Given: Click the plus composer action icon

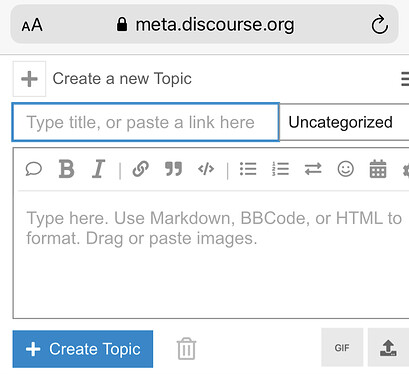Looking at the screenshot, I should tap(29, 79).
